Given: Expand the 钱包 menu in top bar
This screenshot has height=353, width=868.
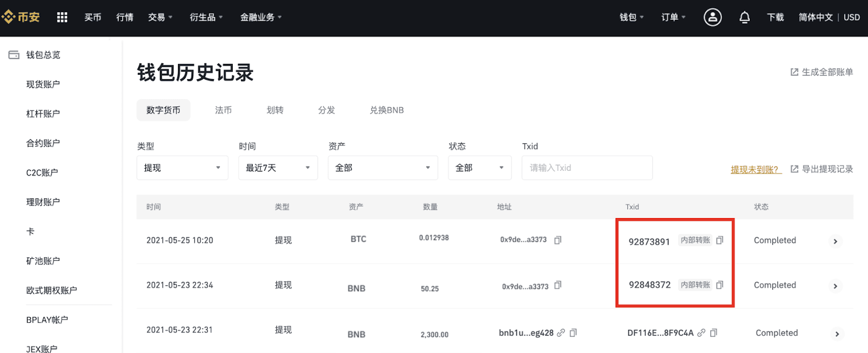Looking at the screenshot, I should [x=631, y=17].
